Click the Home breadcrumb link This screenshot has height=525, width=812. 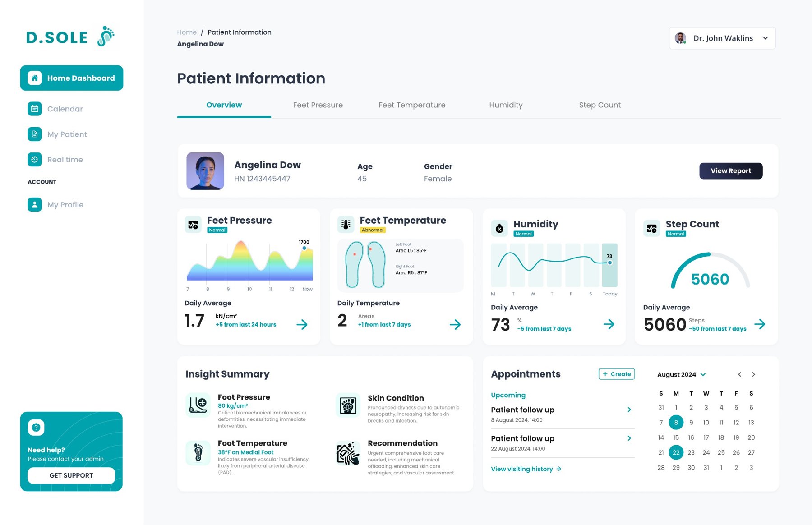pos(187,32)
